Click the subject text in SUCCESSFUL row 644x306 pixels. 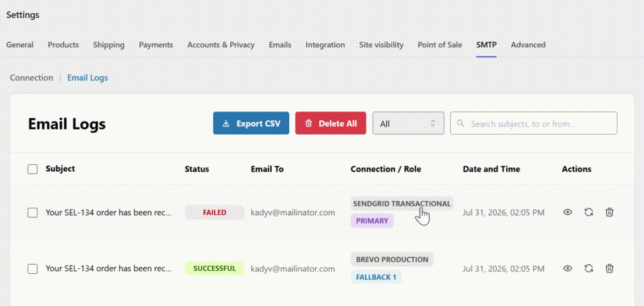pyautogui.click(x=109, y=269)
